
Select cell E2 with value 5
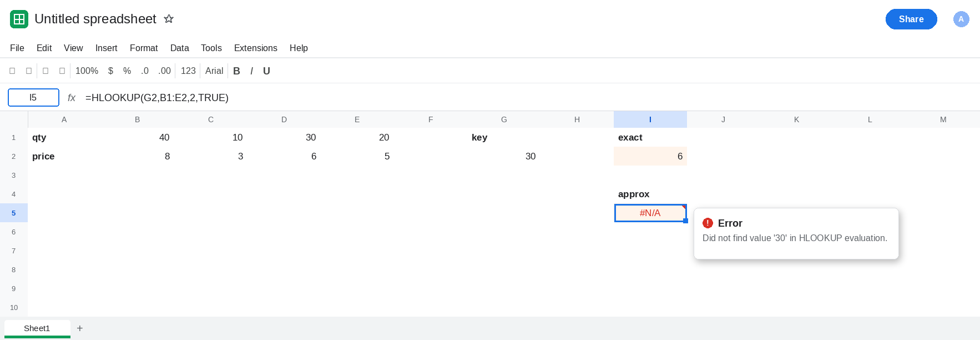pyautogui.click(x=357, y=156)
